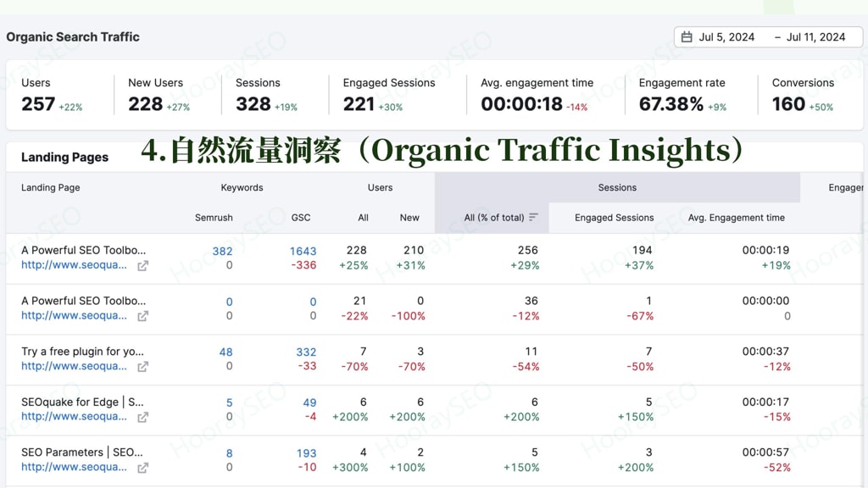Open the calendar icon in the date picker
This screenshot has width=868, height=488.
tap(687, 36)
